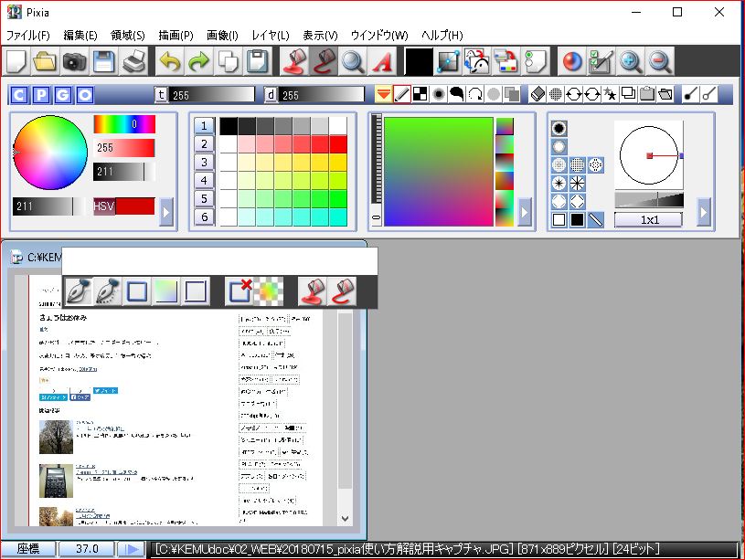Open the 画像(I) menu

tap(222, 35)
